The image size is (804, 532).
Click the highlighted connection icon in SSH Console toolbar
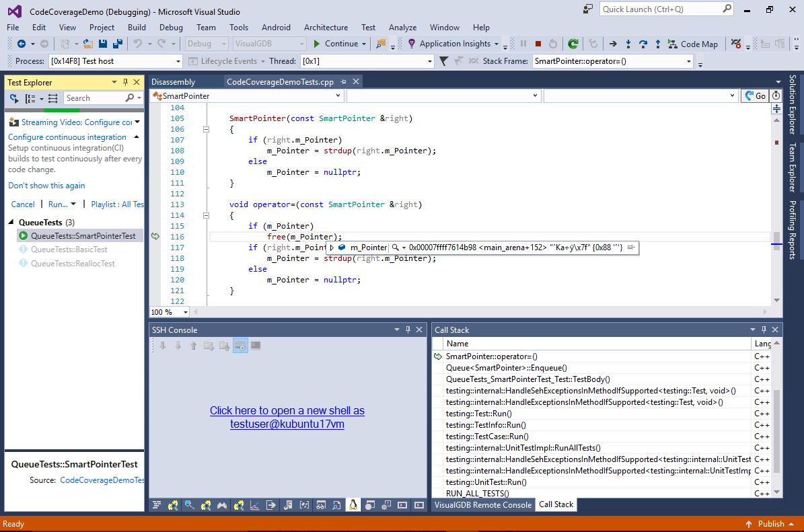(240, 346)
